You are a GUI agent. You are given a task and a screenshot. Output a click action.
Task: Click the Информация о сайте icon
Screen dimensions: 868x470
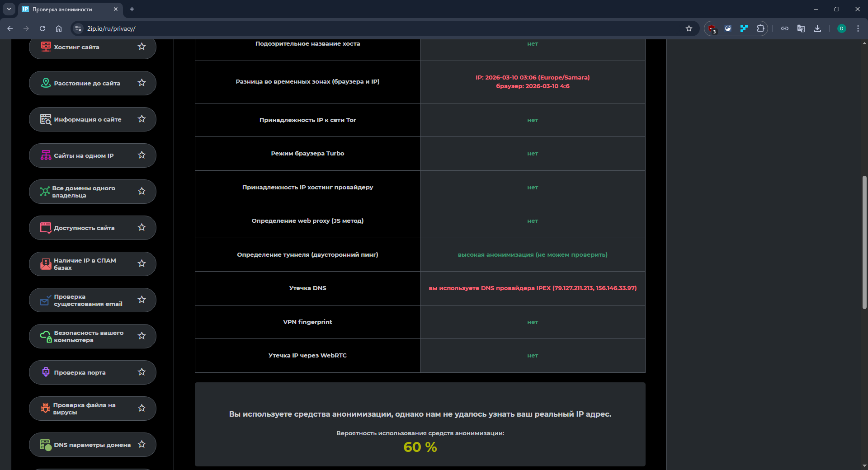coord(46,119)
